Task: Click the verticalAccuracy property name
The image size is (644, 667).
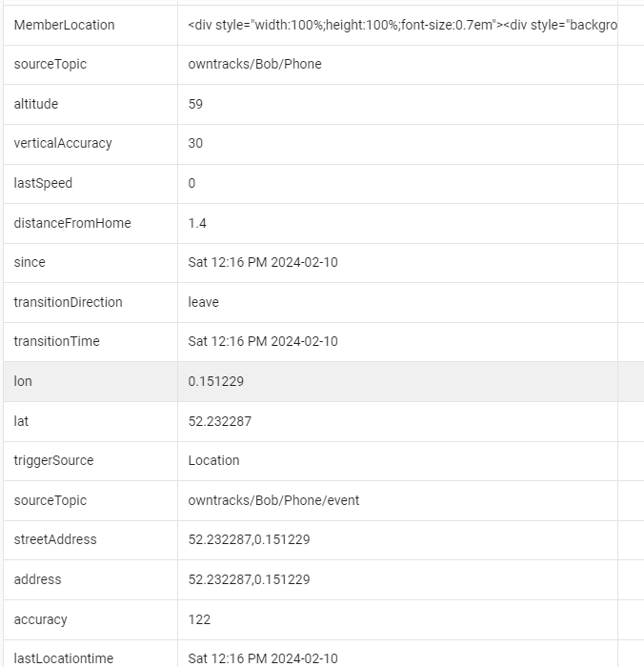Action: (x=63, y=143)
